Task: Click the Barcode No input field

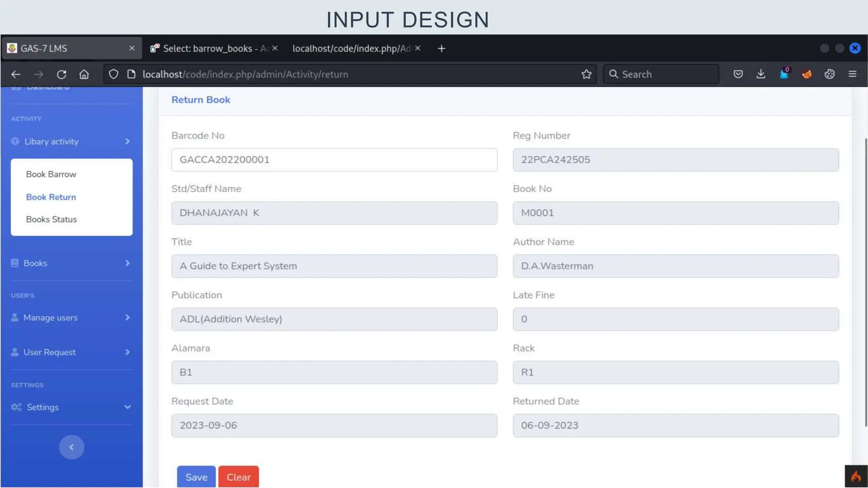Action: [334, 160]
